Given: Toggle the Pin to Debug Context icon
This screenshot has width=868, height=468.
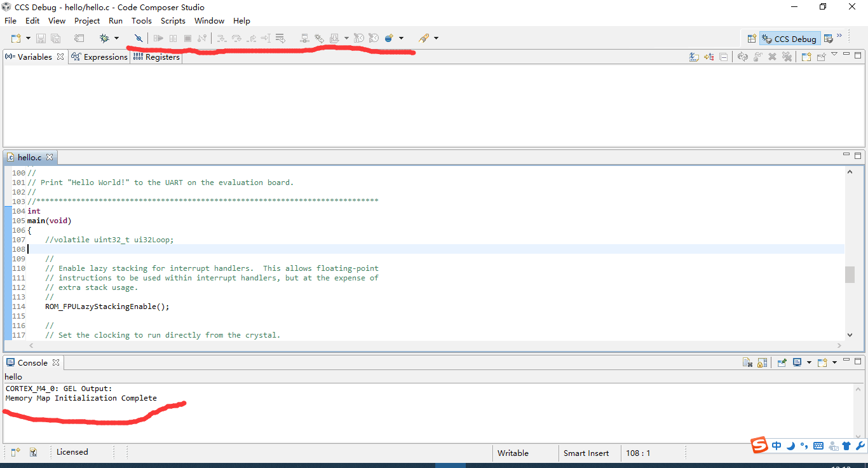Looking at the screenshot, I should coord(821,57).
